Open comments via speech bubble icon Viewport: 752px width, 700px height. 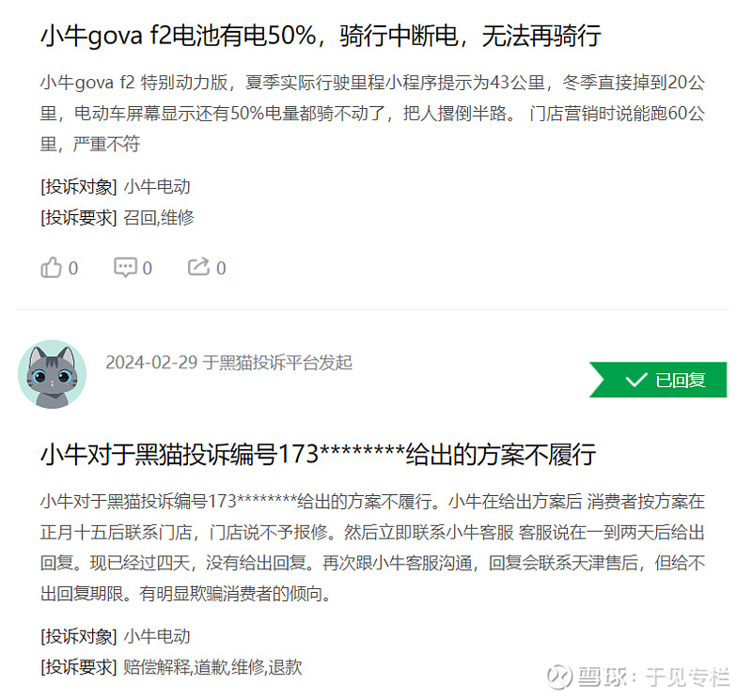(x=125, y=268)
